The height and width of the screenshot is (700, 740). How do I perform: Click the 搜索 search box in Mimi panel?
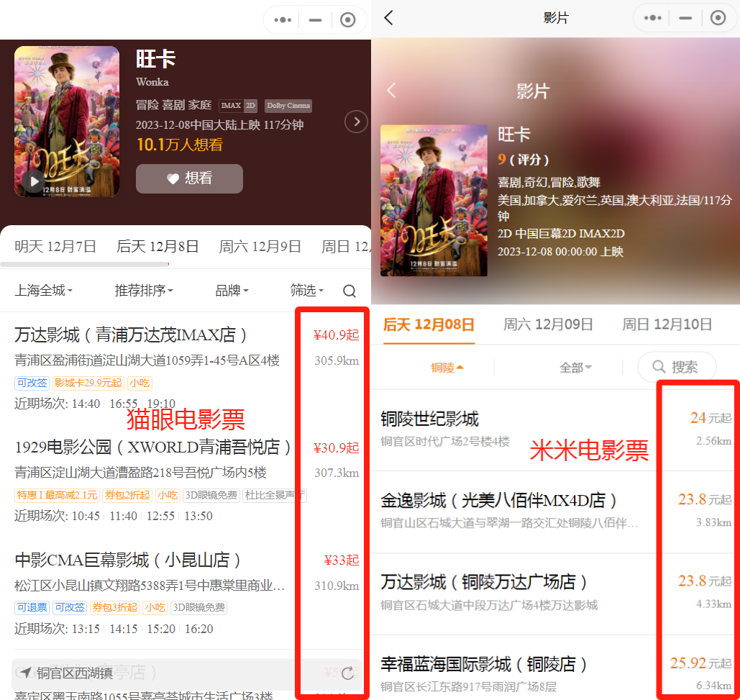pyautogui.click(x=677, y=367)
